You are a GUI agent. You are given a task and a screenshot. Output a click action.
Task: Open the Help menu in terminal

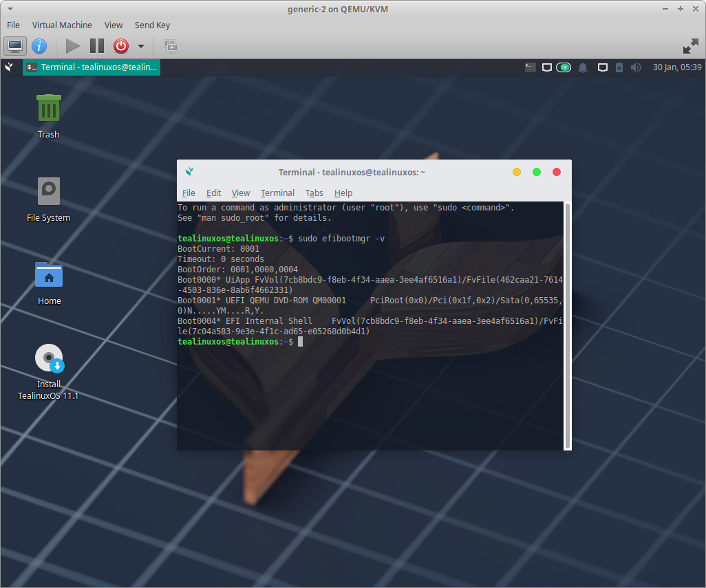[343, 193]
